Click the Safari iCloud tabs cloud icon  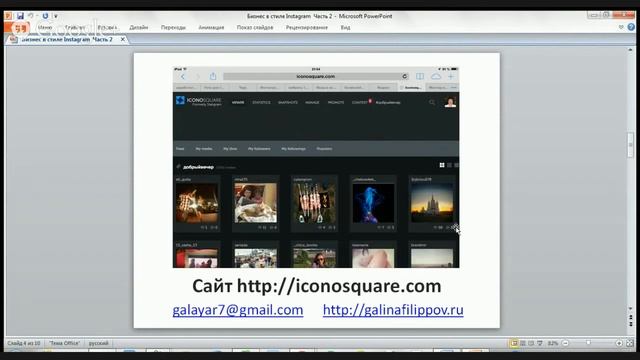pyautogui.click(x=436, y=76)
